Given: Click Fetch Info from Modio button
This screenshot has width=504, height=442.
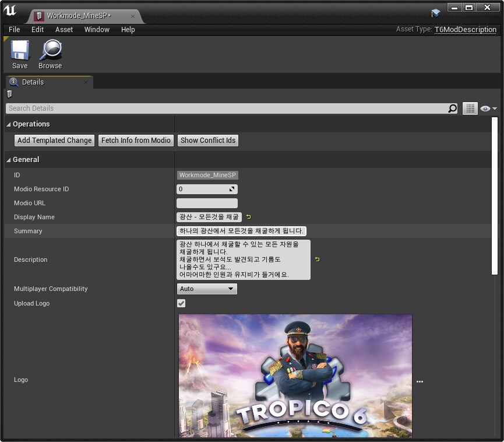Looking at the screenshot, I should pos(136,141).
